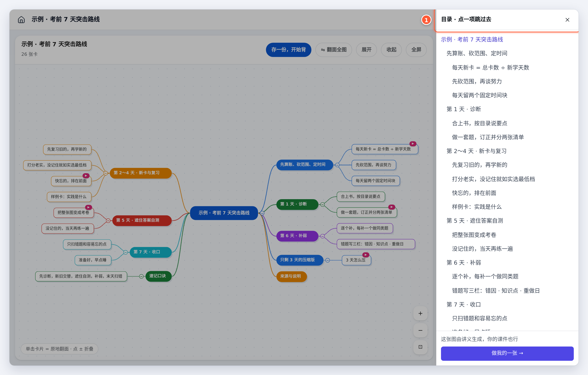Enter fullscreen with 全屏
This screenshot has width=588, height=375.
pyautogui.click(x=416, y=50)
